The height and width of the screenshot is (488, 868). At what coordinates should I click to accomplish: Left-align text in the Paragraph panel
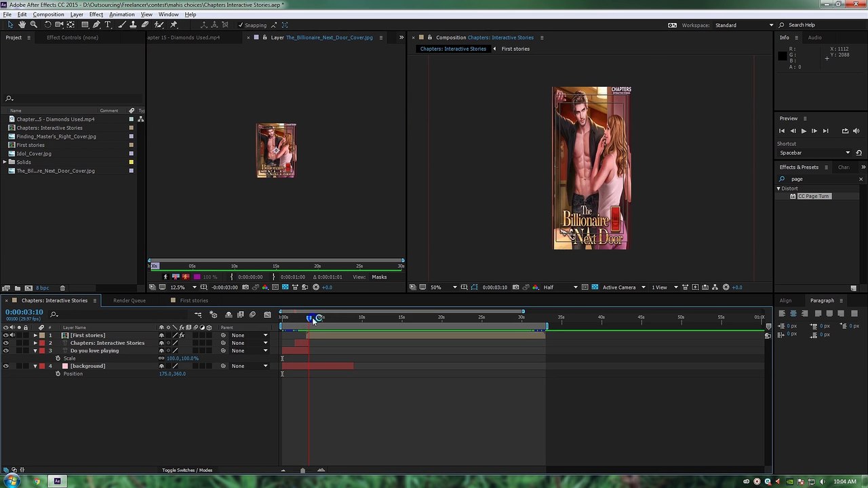(x=782, y=313)
